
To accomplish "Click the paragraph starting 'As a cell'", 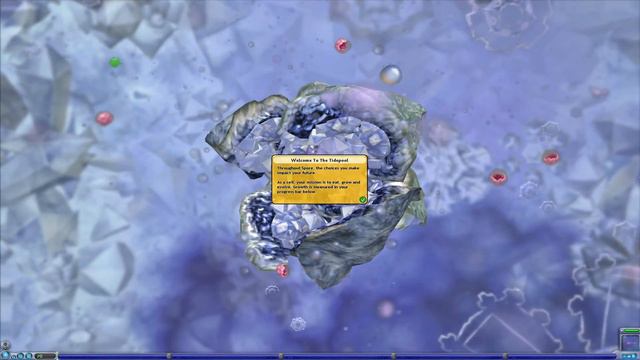I will (318, 187).
